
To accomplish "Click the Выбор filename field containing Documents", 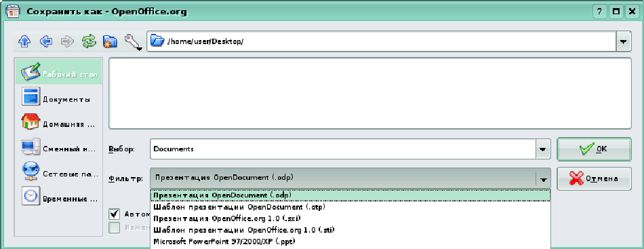I will coord(343,149).
